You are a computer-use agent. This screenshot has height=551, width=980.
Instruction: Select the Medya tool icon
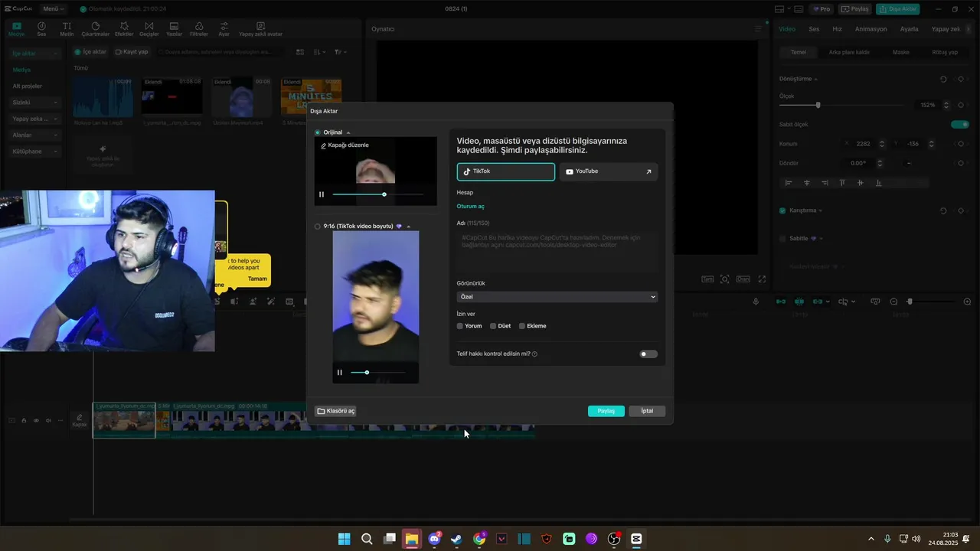coord(16,29)
